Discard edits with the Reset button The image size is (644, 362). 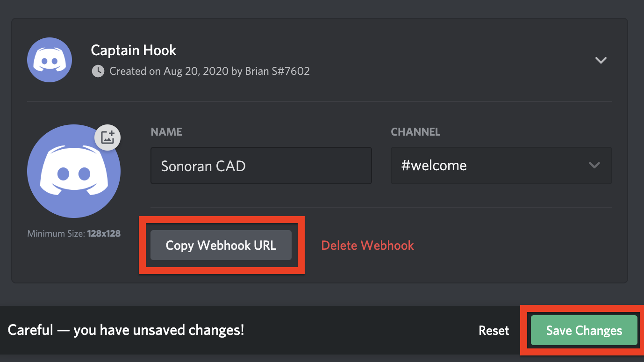click(494, 330)
